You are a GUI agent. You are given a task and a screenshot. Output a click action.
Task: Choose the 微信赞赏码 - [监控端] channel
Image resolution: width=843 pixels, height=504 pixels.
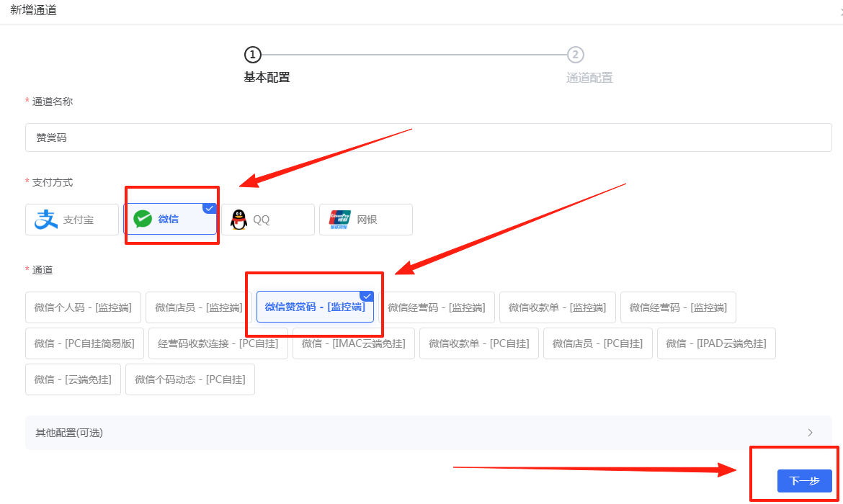pyautogui.click(x=315, y=307)
